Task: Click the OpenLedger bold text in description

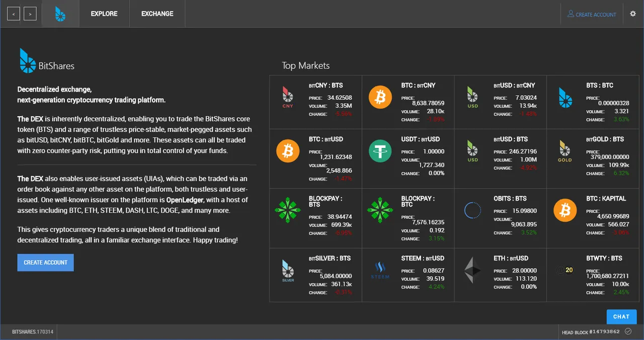Action: coord(185,200)
